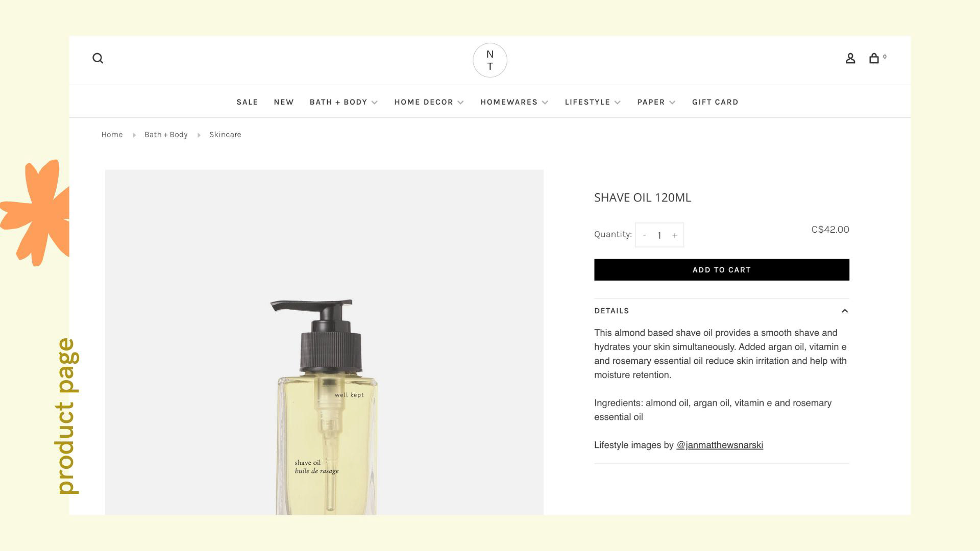Go to Skincare breadcrumb

tap(225, 135)
